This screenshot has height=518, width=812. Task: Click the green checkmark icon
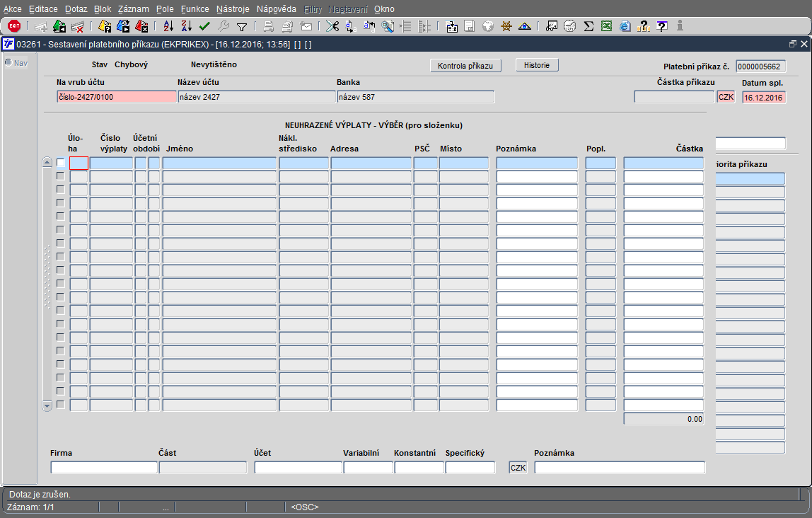(x=204, y=26)
